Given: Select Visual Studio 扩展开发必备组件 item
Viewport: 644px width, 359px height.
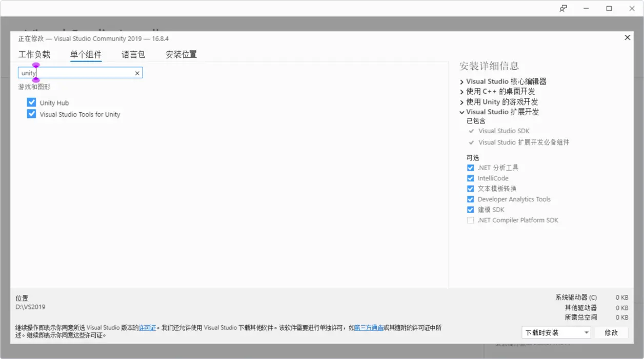Looking at the screenshot, I should (x=524, y=142).
